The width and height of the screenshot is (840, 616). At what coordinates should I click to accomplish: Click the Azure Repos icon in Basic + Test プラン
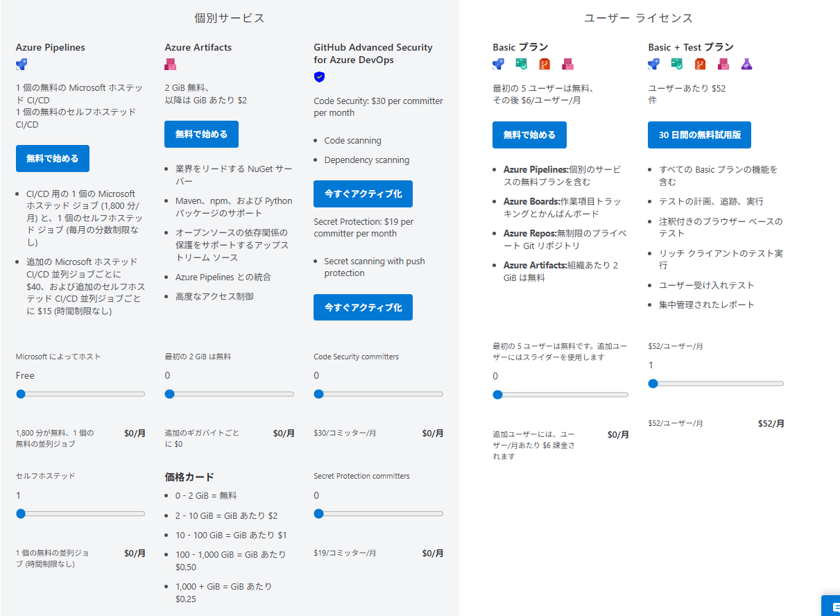pos(700,65)
